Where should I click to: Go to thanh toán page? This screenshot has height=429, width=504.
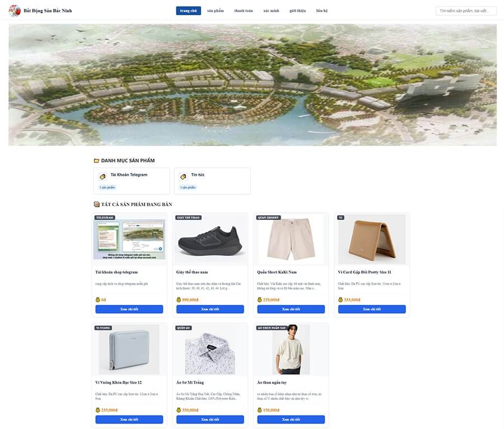click(x=244, y=11)
